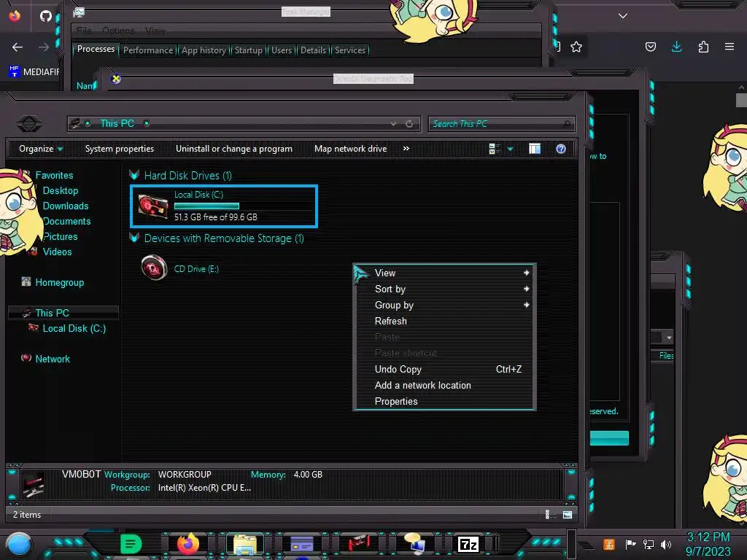The image size is (747, 560).
Task: Choose Refresh from the context menu
Action: [x=444, y=322]
